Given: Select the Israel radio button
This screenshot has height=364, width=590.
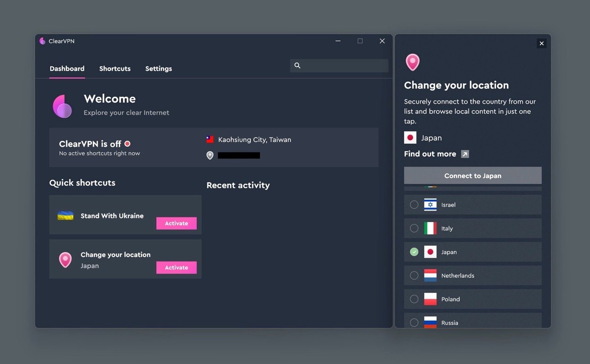Looking at the screenshot, I should point(414,205).
